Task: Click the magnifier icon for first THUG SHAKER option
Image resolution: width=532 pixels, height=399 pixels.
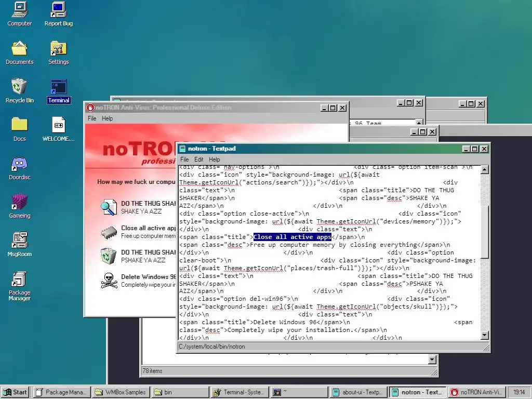Action: pos(109,207)
